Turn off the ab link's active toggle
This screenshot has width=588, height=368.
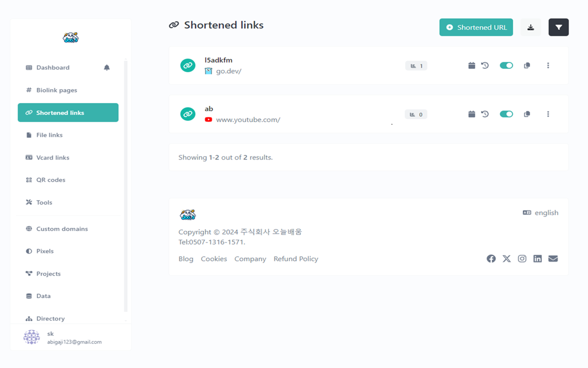tap(506, 114)
